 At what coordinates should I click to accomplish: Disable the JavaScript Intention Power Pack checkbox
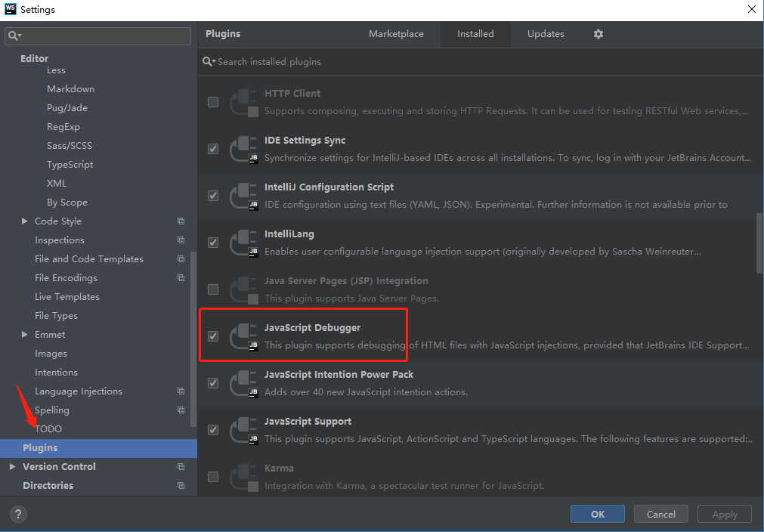(x=213, y=383)
